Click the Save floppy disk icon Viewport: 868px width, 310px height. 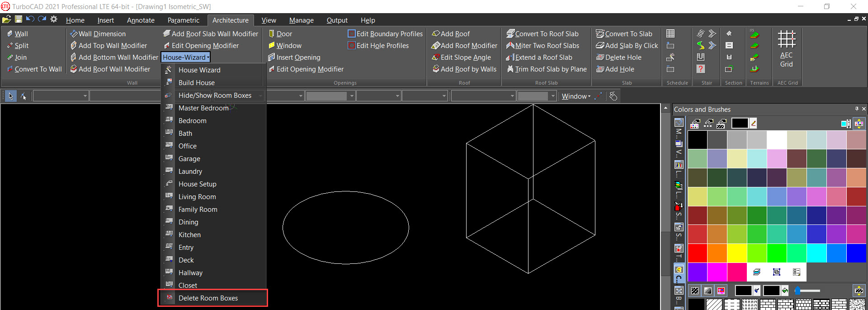point(19,19)
